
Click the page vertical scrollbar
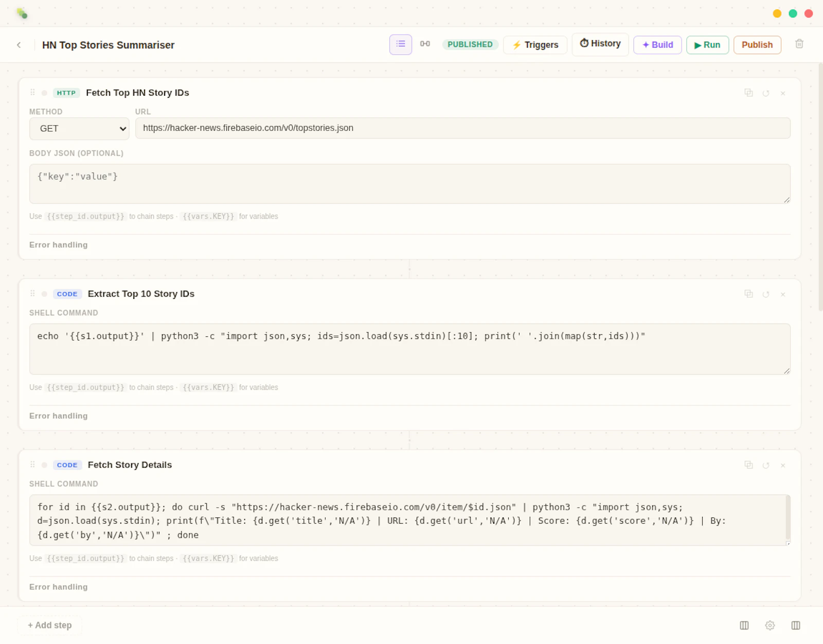click(x=820, y=187)
